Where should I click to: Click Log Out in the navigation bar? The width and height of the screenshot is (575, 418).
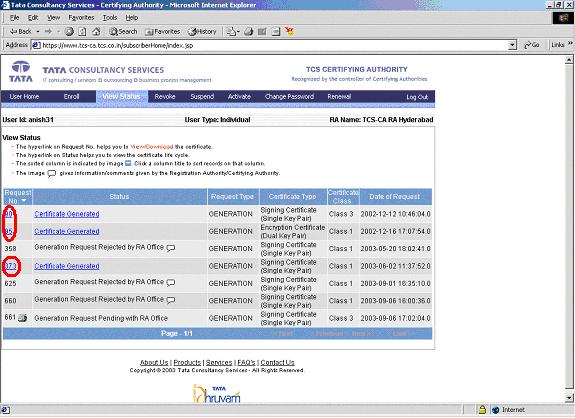pyautogui.click(x=417, y=97)
